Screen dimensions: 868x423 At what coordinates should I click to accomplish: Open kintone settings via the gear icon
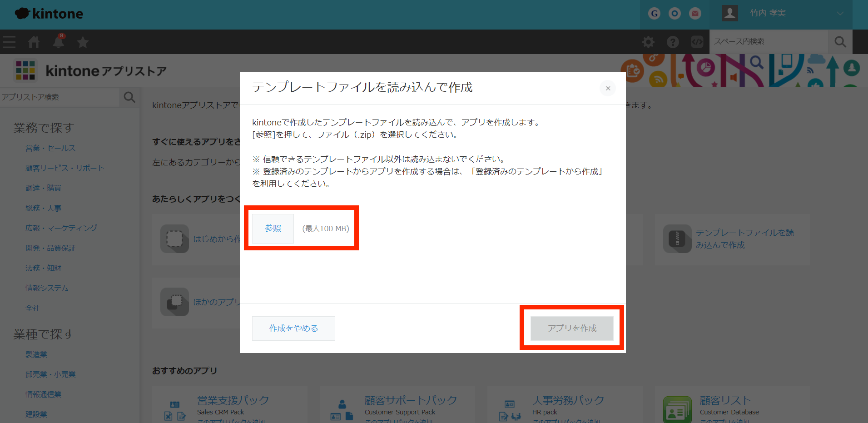[x=648, y=42]
